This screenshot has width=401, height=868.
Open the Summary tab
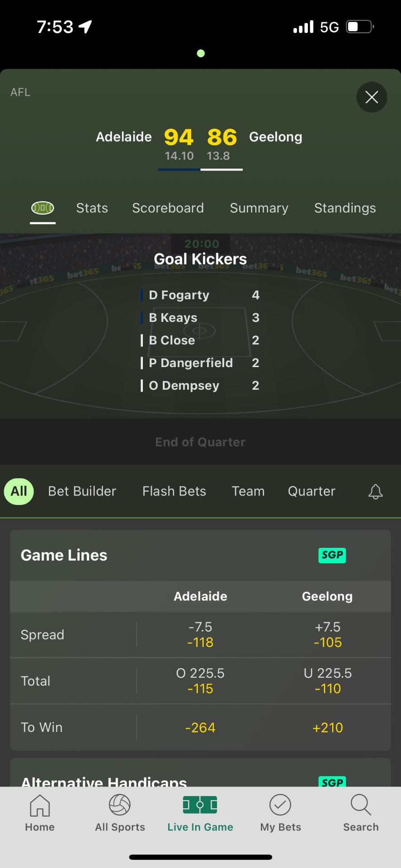click(x=259, y=208)
